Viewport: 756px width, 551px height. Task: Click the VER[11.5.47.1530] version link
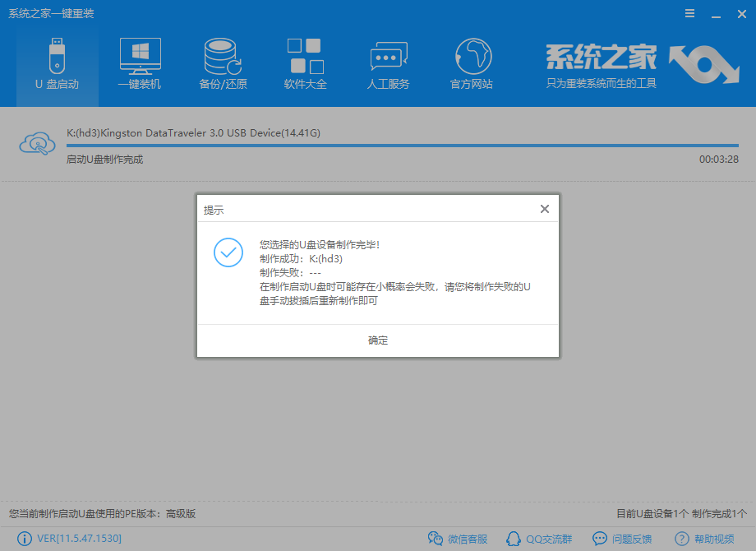click(68, 539)
